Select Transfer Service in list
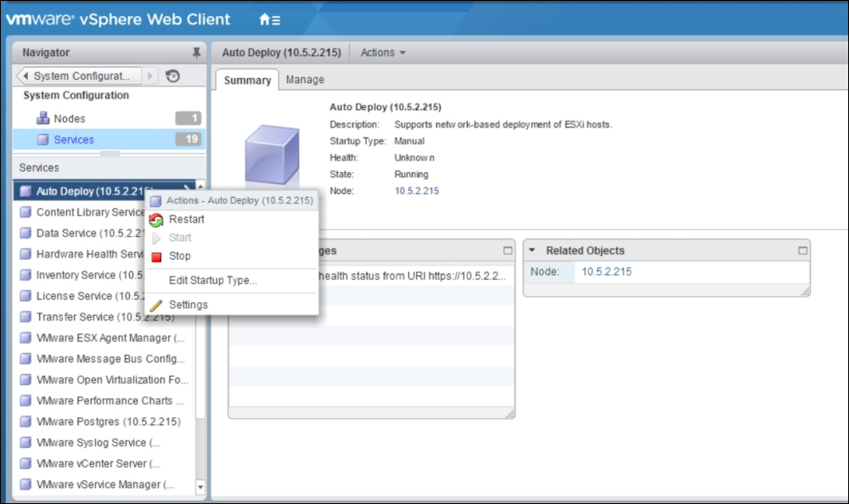 tap(104, 316)
